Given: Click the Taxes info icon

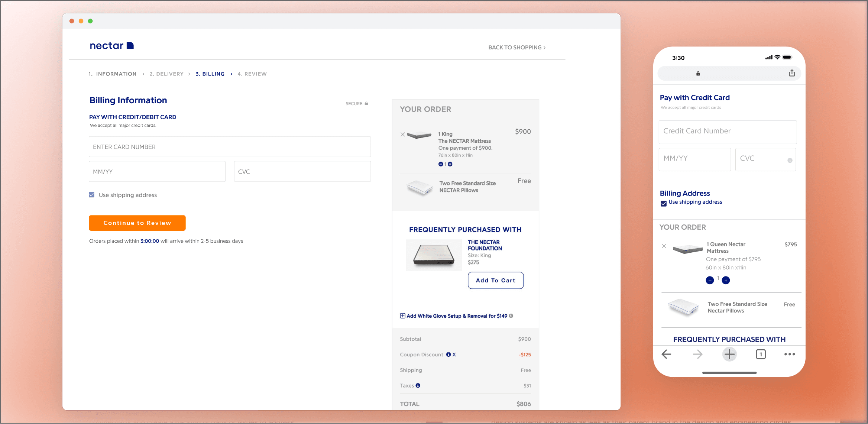Looking at the screenshot, I should (x=418, y=386).
